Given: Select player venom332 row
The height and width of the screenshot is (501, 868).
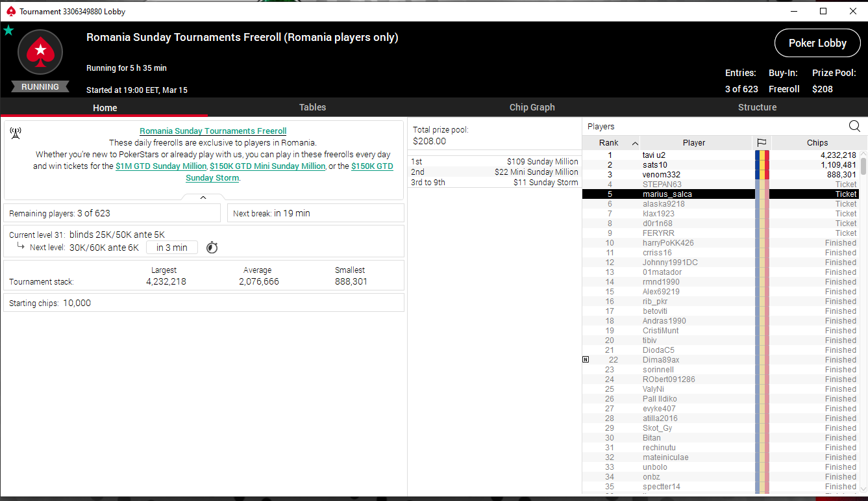Looking at the screenshot, I should click(721, 175).
